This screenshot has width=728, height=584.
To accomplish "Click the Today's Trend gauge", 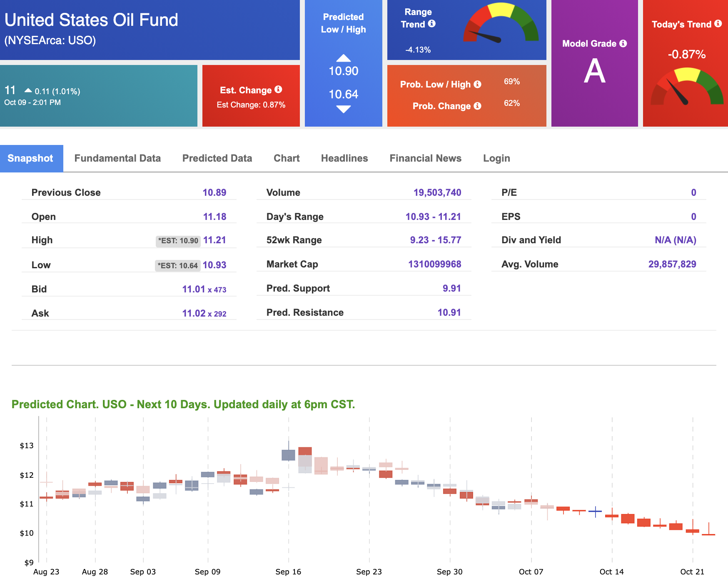I will [687, 87].
